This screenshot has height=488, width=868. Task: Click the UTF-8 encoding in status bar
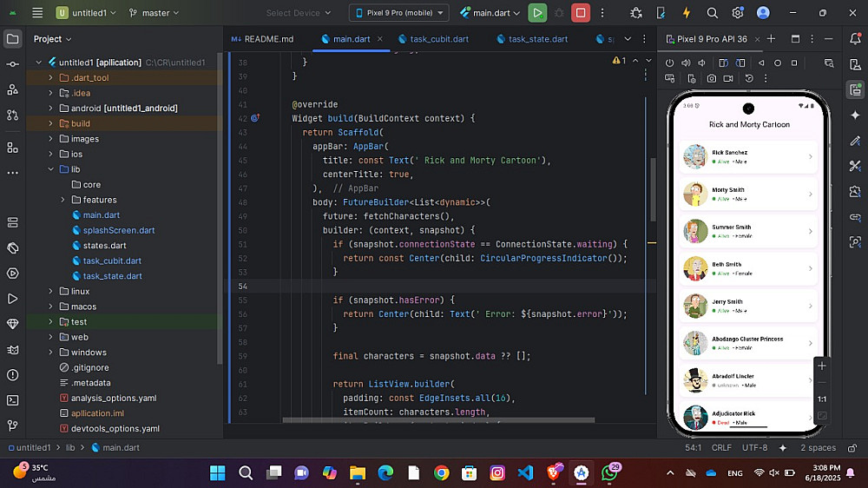click(x=754, y=448)
